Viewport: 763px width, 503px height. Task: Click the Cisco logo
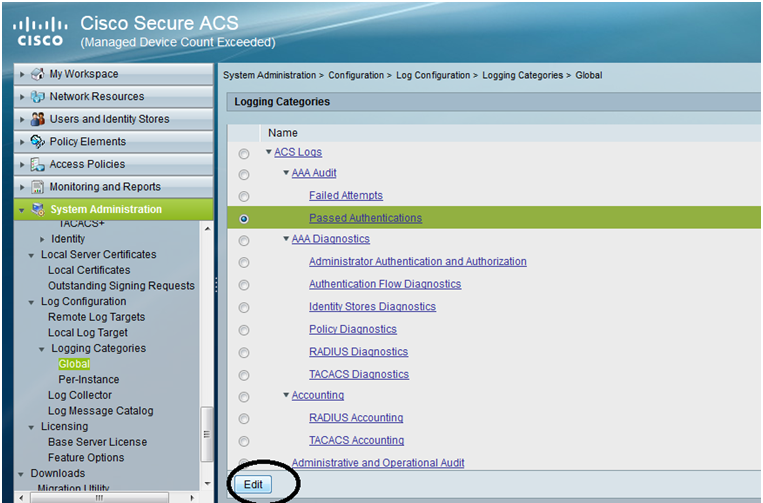pos(40,32)
